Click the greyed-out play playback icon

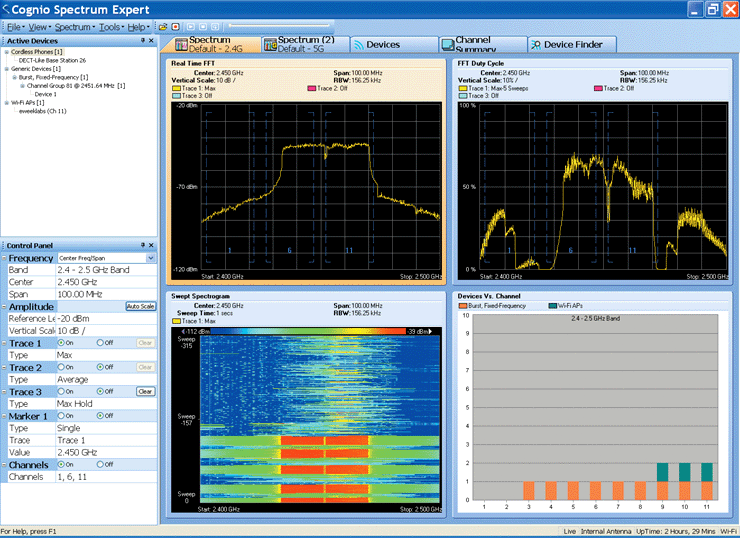click(x=191, y=27)
